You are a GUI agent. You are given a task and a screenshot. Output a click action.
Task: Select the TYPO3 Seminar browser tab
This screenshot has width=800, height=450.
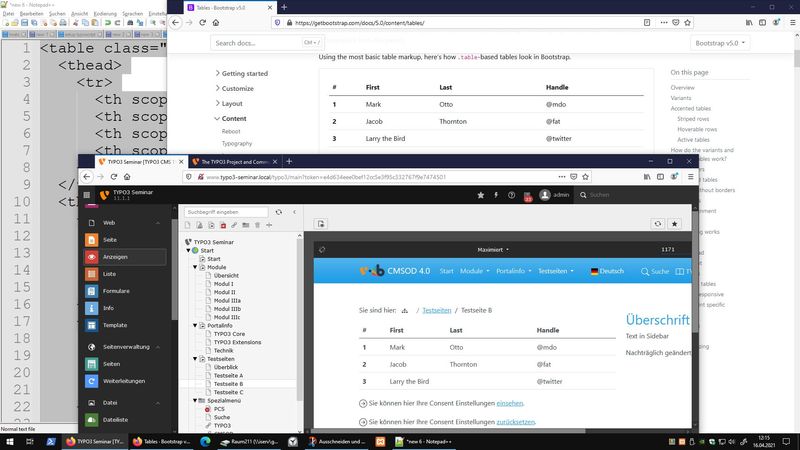(x=137, y=162)
